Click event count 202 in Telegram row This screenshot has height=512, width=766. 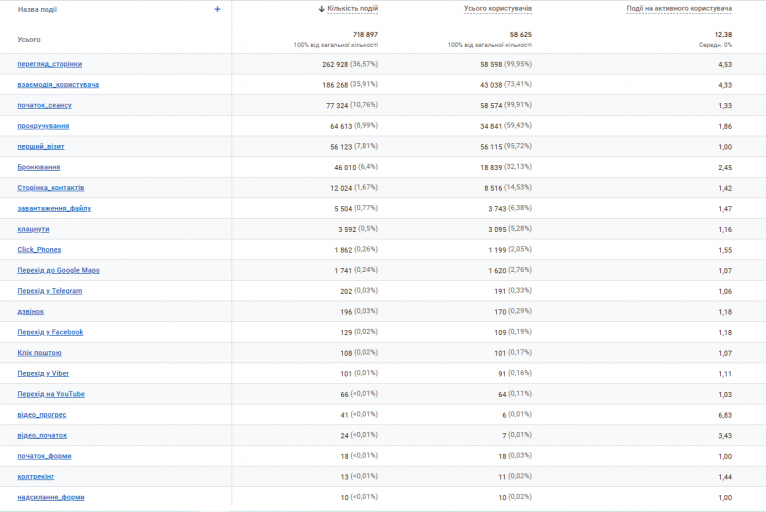pyautogui.click(x=346, y=291)
